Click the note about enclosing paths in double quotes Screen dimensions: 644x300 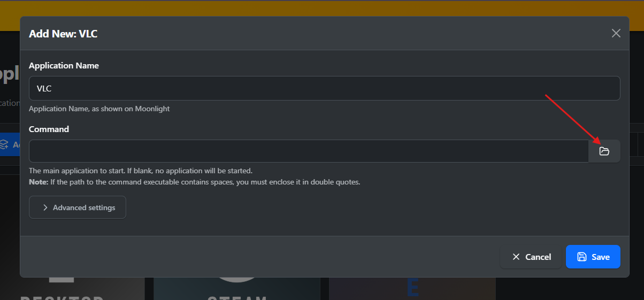[x=195, y=182]
